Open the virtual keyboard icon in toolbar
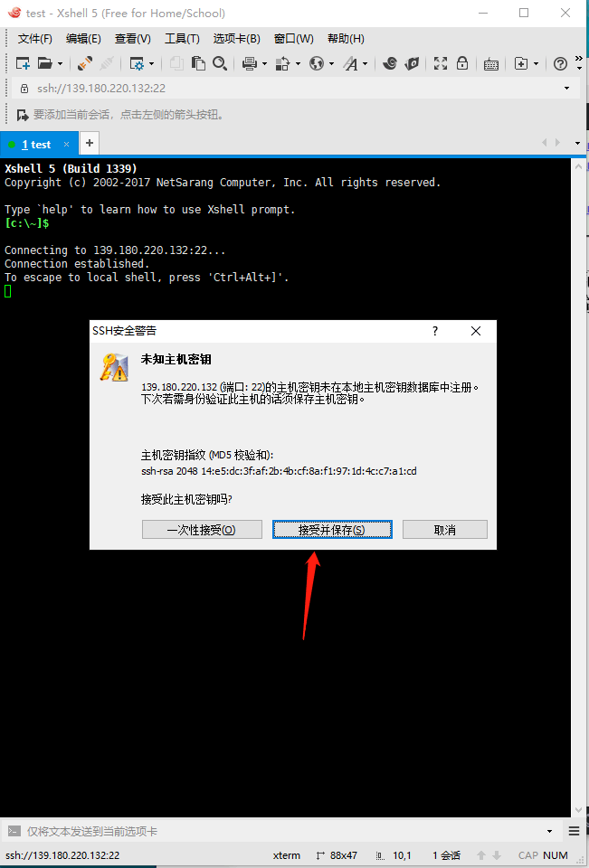Viewport: 589px width, 868px height. point(490,63)
